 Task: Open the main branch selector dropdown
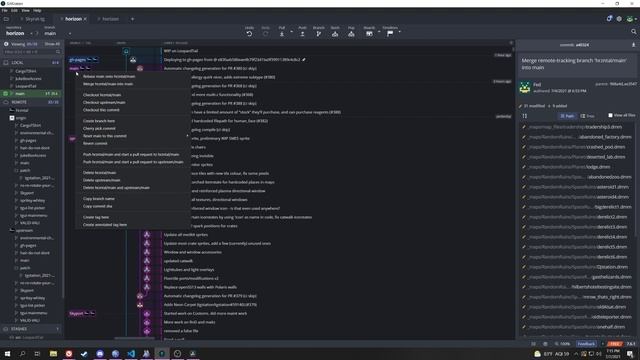[70, 33]
